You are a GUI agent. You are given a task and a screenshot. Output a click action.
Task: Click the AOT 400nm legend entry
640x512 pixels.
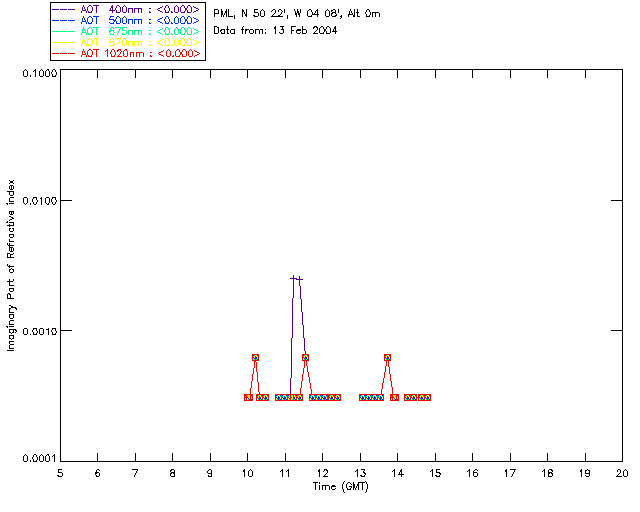[x=126, y=9]
